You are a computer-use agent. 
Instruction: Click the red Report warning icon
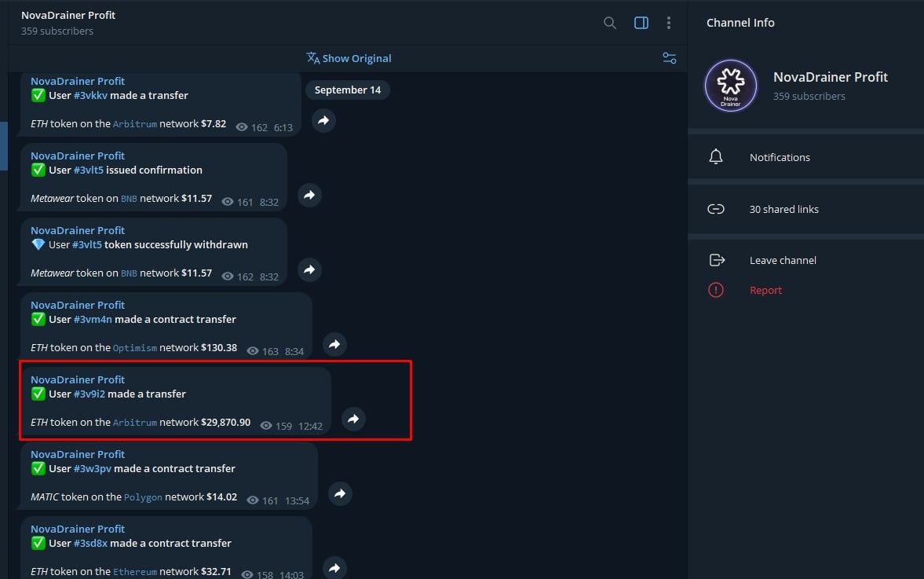click(716, 290)
